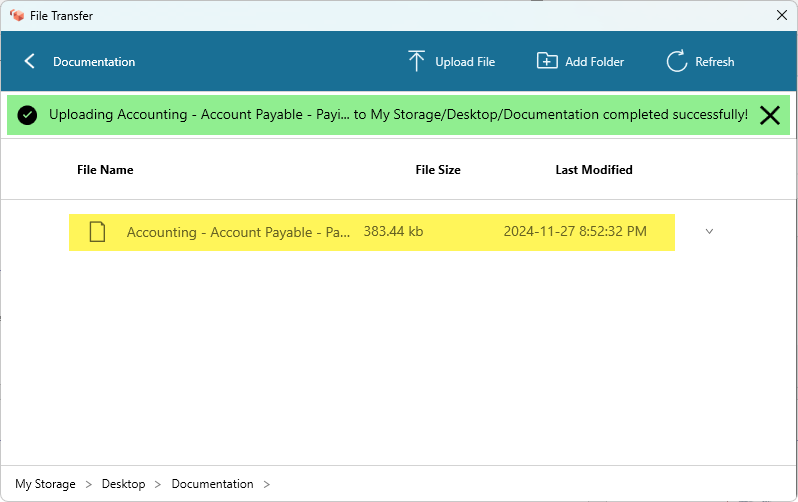Click the Upload File arrow icon
Viewport: 798px width, 502px height.
point(416,61)
